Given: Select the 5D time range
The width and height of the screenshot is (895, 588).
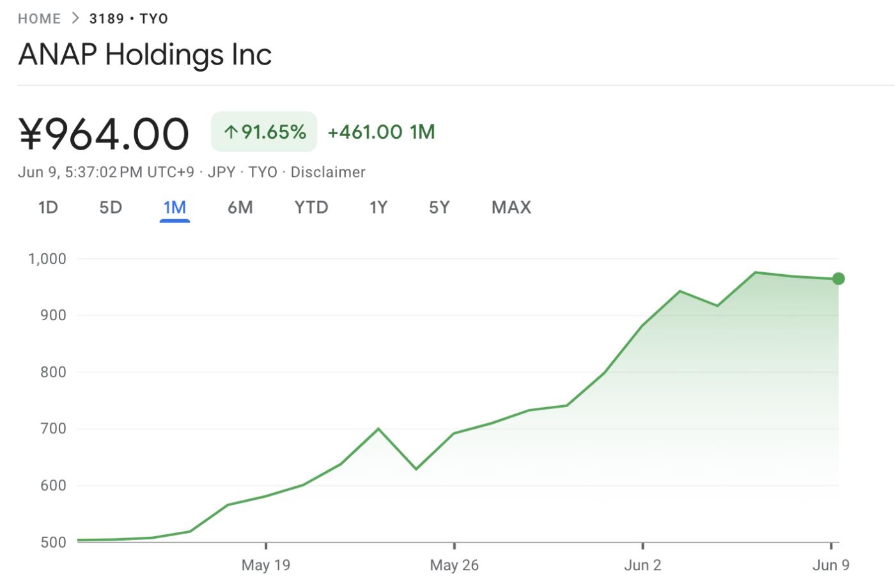Looking at the screenshot, I should tap(110, 207).
